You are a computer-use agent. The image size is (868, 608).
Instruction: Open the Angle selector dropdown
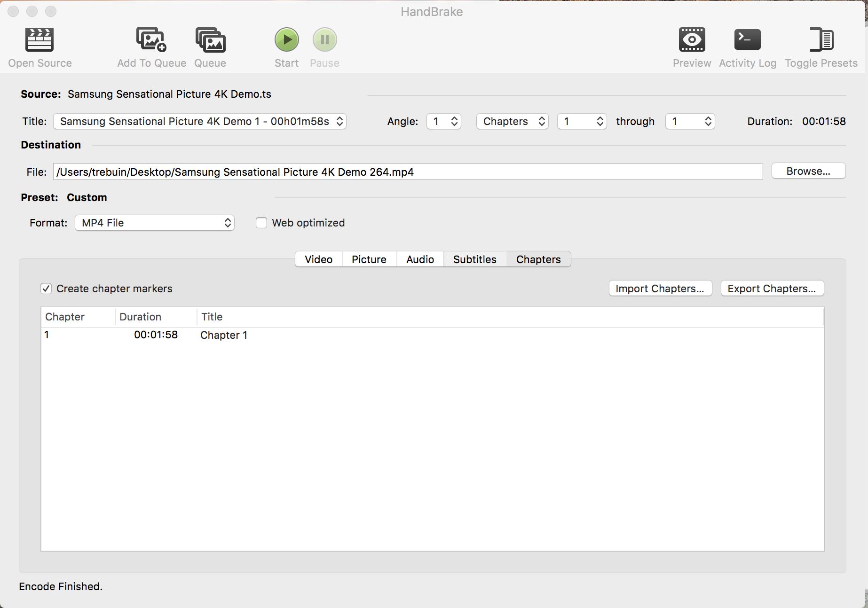pos(443,121)
